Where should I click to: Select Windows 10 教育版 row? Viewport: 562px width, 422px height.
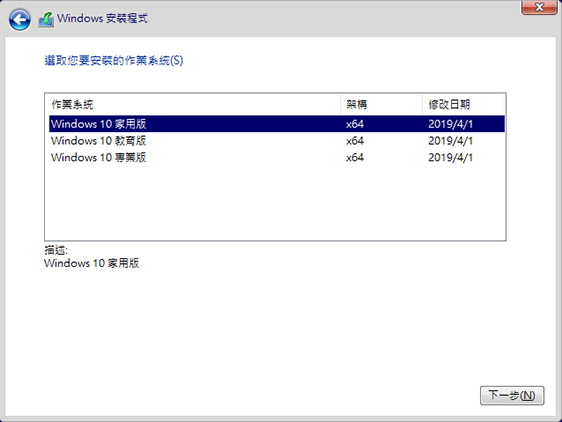click(x=277, y=141)
